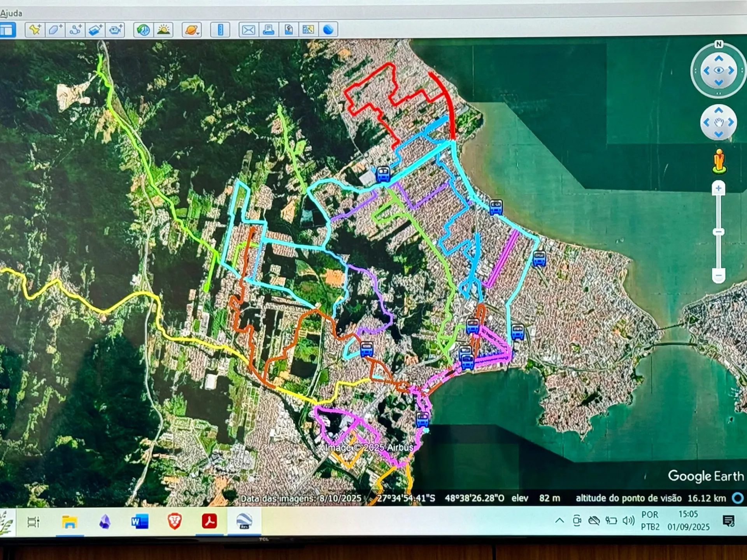The height and width of the screenshot is (560, 747).
Task: Click the zoom in plus button
Action: [718, 189]
